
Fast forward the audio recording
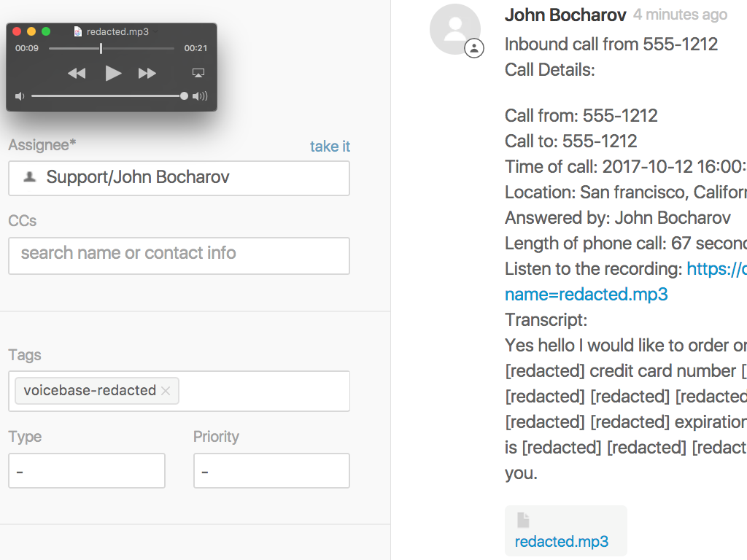coord(147,73)
